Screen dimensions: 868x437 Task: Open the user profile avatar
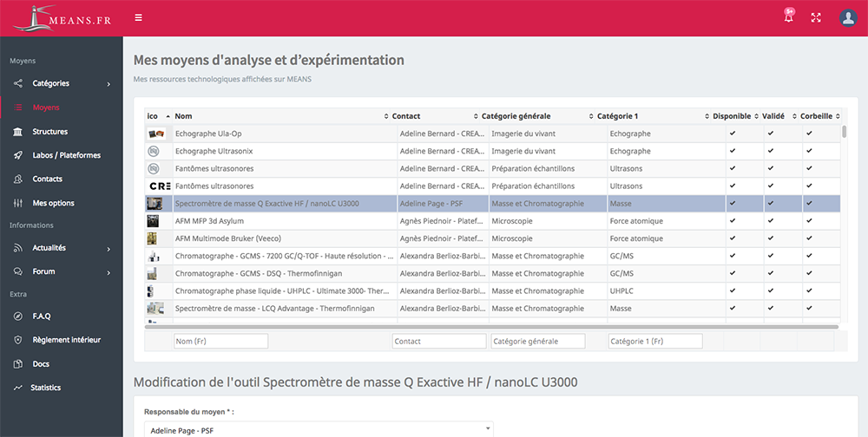(848, 17)
